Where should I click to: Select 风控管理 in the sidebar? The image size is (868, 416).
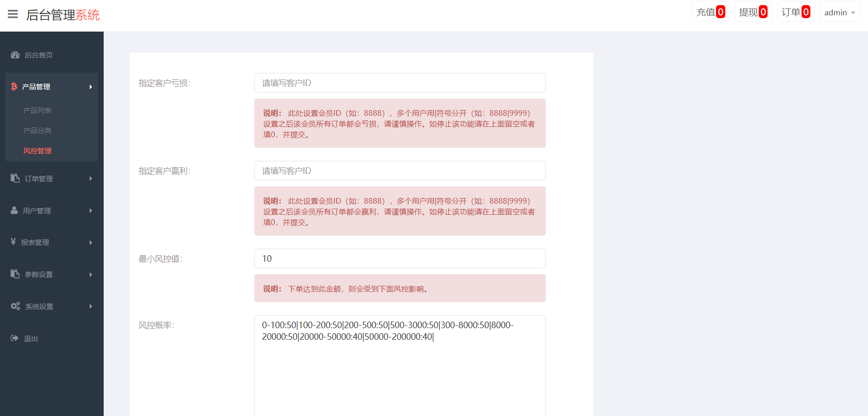[37, 151]
